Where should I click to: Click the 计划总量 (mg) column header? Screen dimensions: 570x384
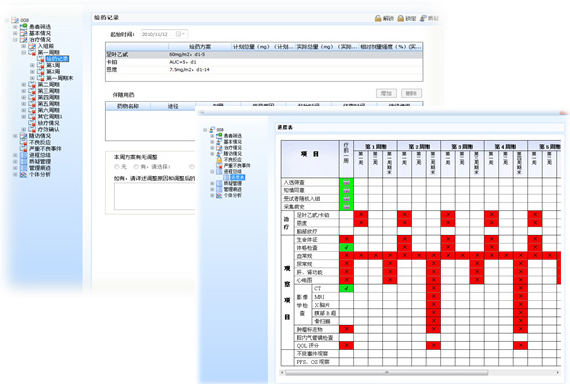(x=263, y=47)
